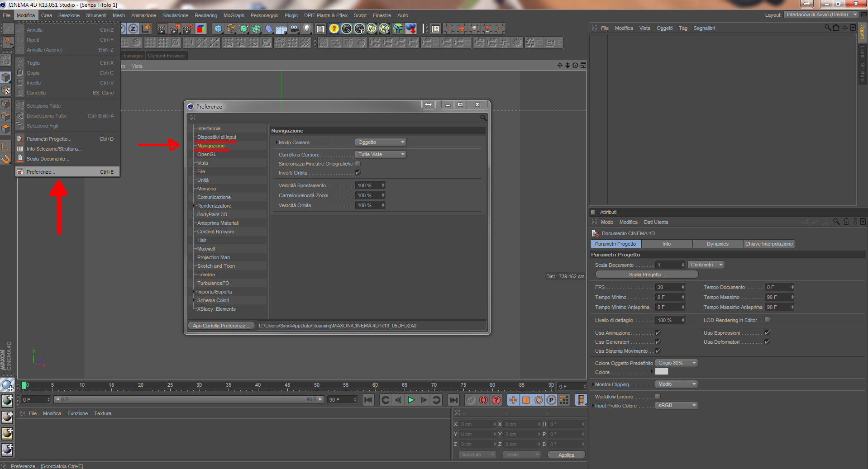The image size is (868, 469).
Task: Click the Colore swatch
Action: click(x=661, y=372)
